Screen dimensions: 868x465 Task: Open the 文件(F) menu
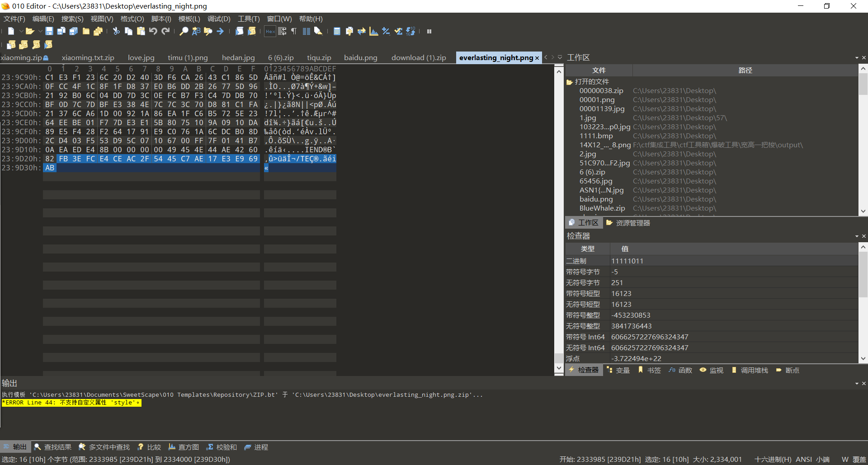[14, 19]
